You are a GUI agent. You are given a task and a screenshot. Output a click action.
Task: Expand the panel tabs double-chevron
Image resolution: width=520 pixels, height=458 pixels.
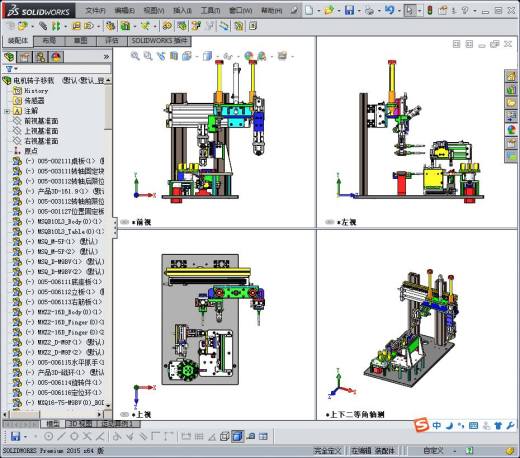(x=106, y=57)
